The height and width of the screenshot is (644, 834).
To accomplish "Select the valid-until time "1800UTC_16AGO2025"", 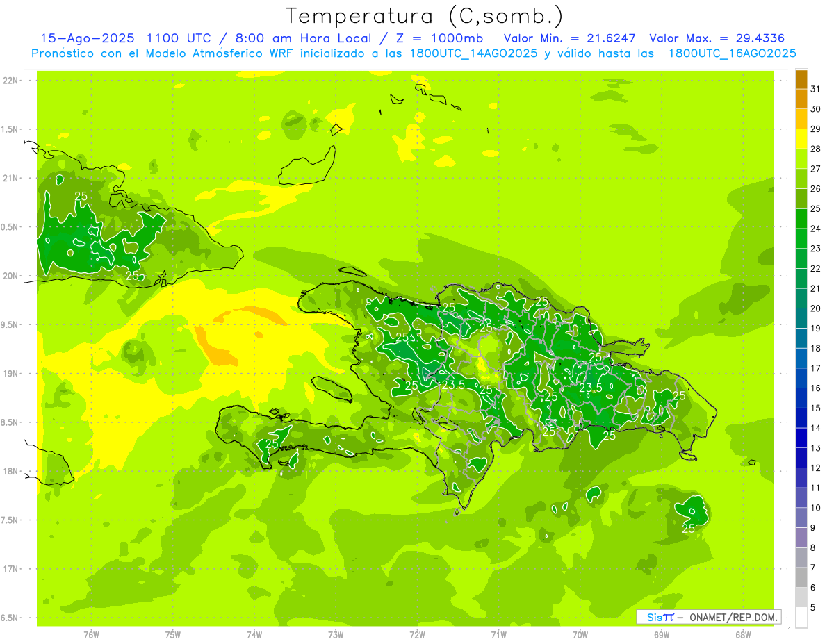I will point(732,53).
